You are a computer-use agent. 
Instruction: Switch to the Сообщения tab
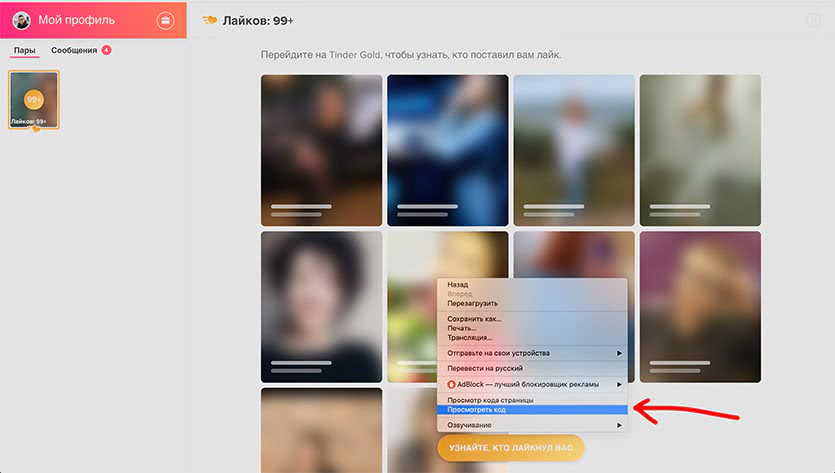pos(74,50)
